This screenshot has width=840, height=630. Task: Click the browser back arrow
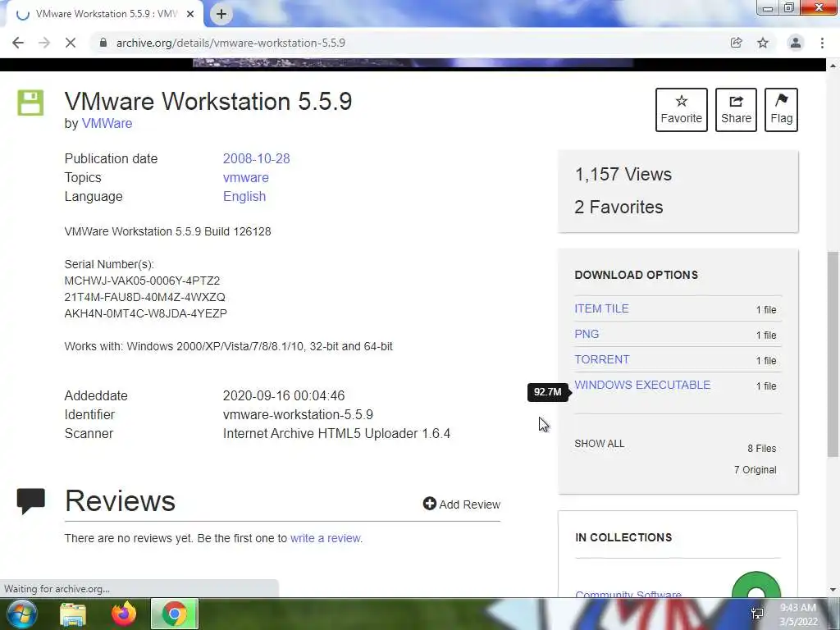coord(18,43)
